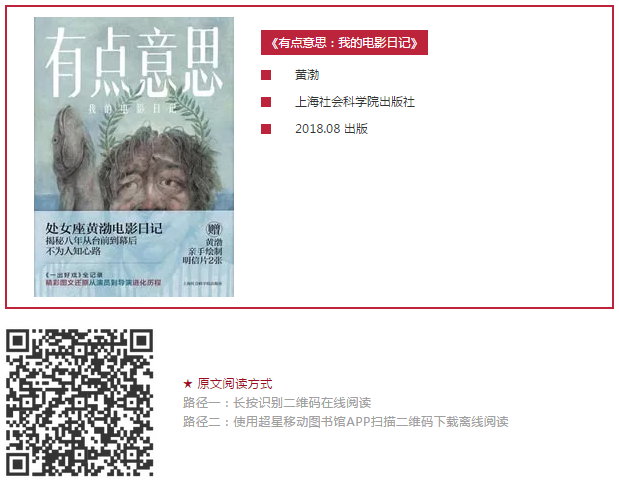Click the QR code image
The width and height of the screenshot is (619, 483).
(x=80, y=402)
